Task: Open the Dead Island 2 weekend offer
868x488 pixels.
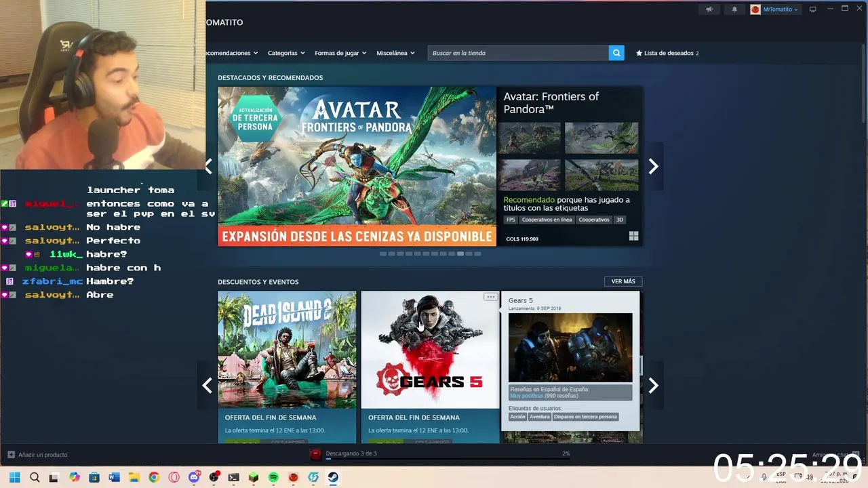Action: [287, 367]
